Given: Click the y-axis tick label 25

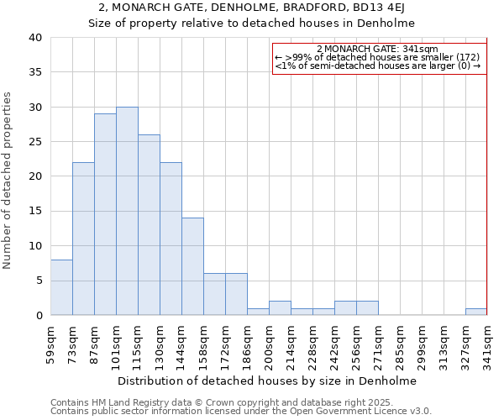Looking at the screenshot, I should [x=35, y=142].
